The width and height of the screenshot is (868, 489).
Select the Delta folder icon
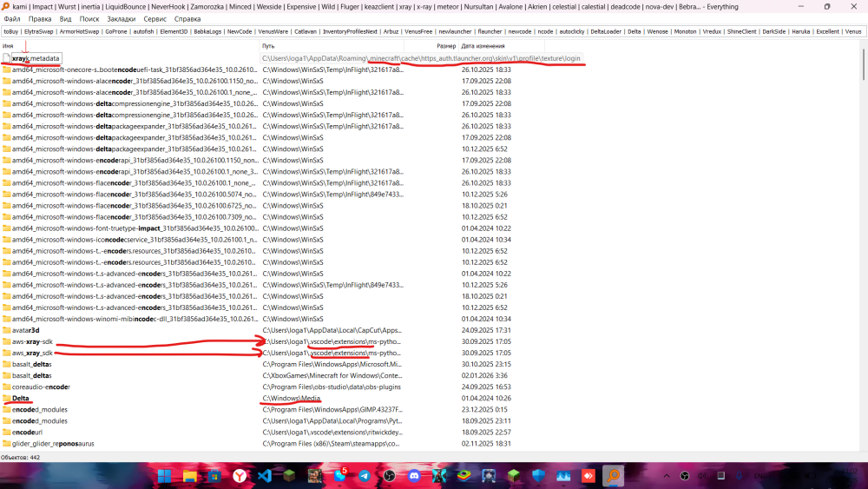6,398
